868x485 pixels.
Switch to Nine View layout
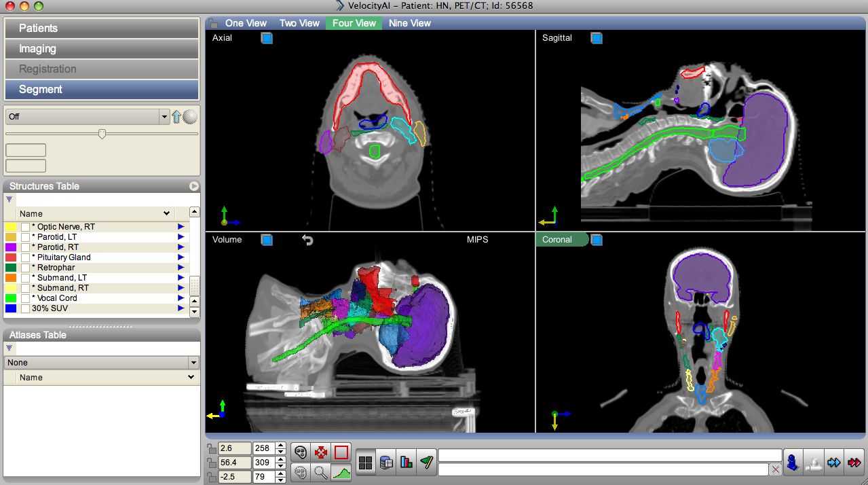(x=409, y=22)
